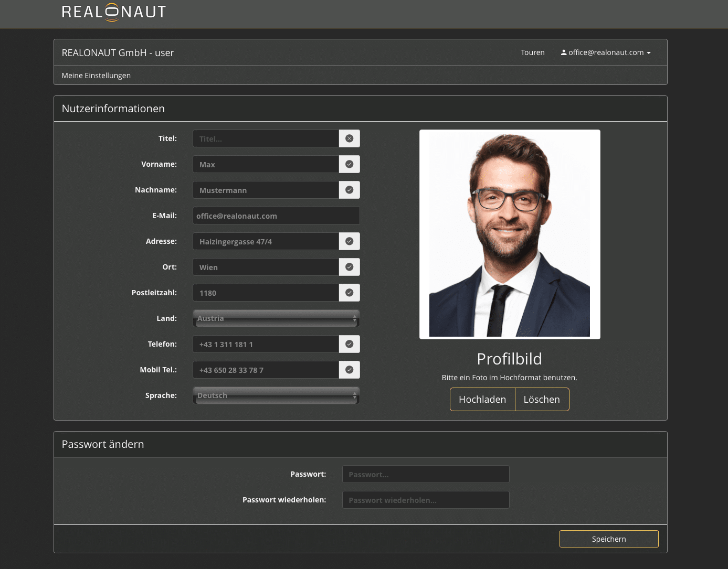Open the Sprache language dropdown
The height and width of the screenshot is (569, 728).
coord(276,395)
